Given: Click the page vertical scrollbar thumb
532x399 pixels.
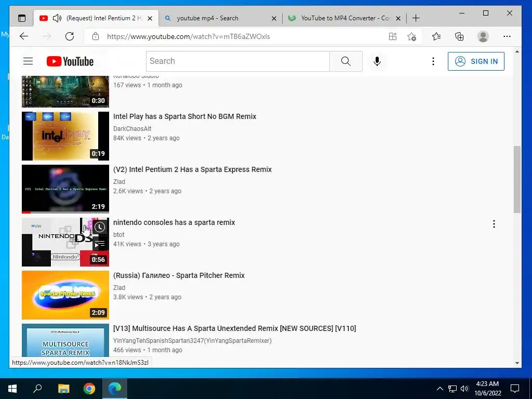Looking at the screenshot, I should 517,179.
